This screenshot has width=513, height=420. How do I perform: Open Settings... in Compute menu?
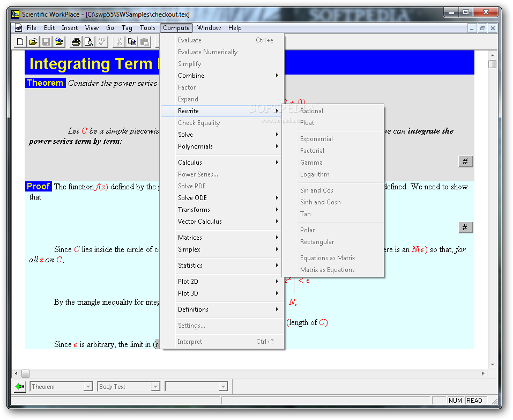222,326
